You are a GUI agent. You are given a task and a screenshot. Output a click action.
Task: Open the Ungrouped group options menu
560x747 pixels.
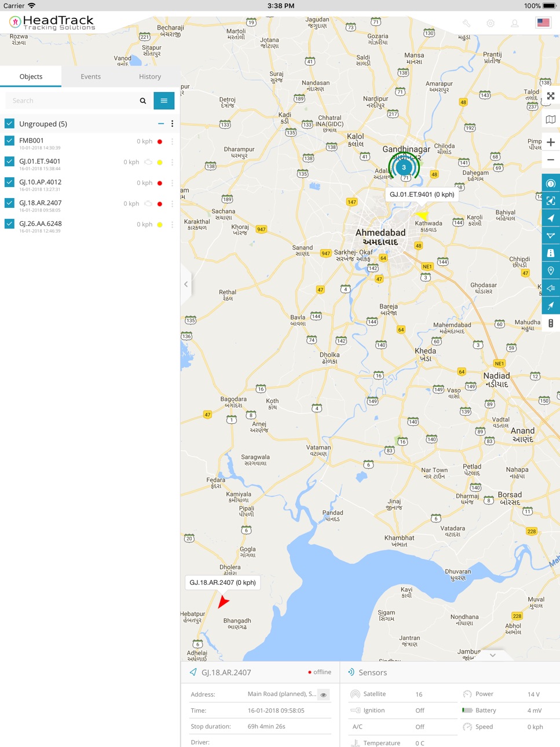click(x=172, y=123)
